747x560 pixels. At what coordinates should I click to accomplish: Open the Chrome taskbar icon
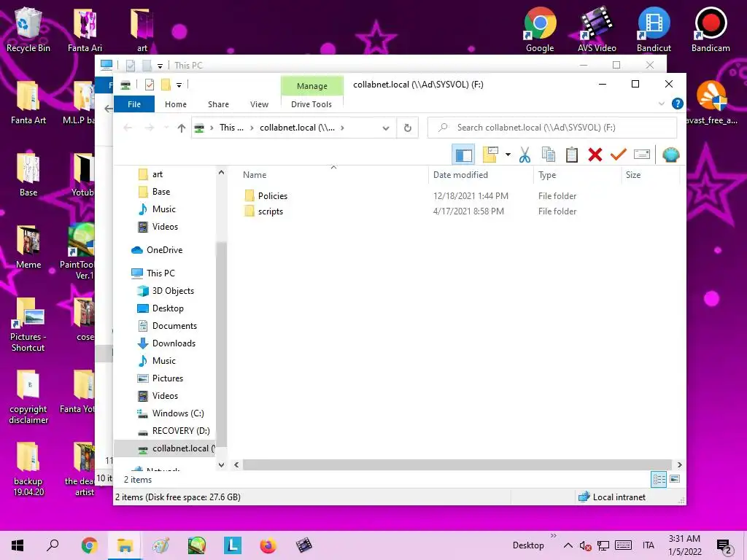tap(89, 545)
